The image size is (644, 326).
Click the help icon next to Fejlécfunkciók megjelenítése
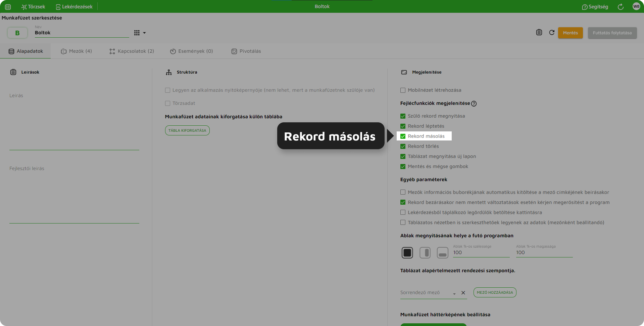pos(474,104)
